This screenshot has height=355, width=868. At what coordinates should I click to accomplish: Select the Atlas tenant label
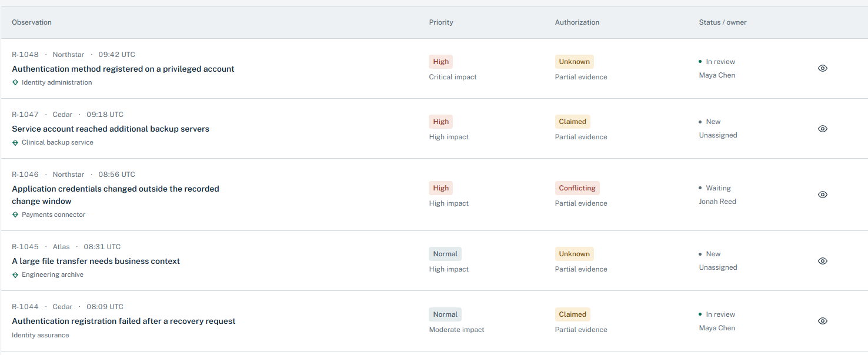coord(61,247)
